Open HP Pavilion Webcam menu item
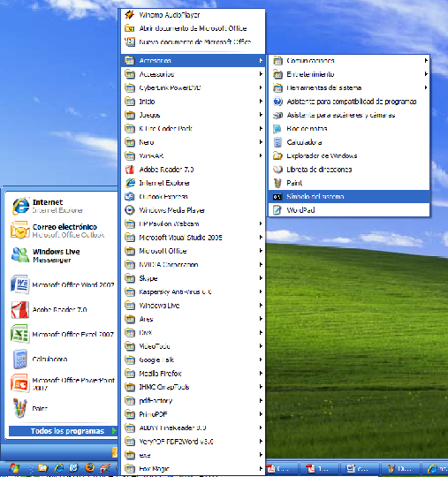This screenshot has width=448, height=477. coord(193,223)
